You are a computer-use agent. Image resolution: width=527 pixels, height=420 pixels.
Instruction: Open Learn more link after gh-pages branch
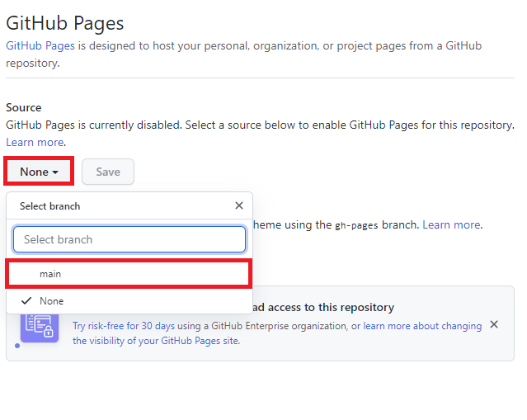pos(451,224)
